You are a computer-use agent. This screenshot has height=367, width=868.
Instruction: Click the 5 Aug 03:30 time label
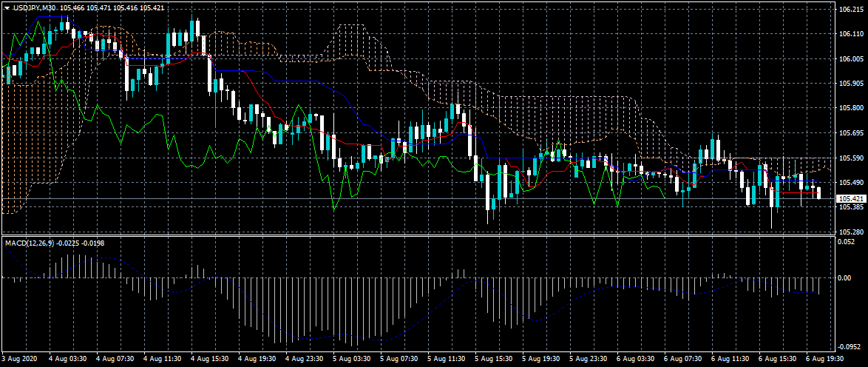click(350, 359)
